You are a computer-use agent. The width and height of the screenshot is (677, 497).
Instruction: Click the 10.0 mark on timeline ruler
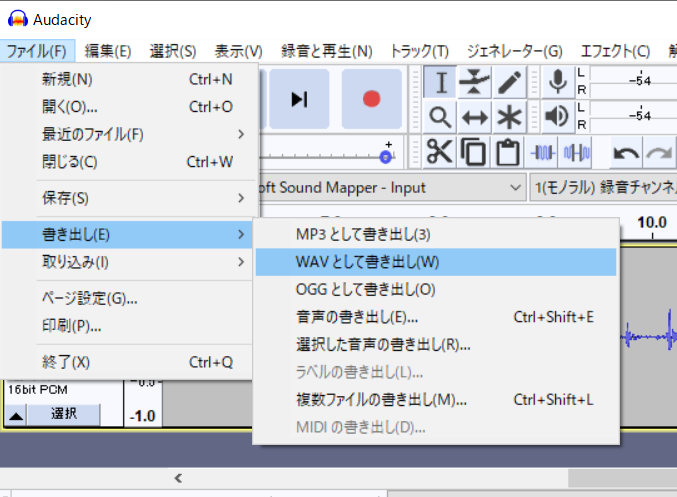pyautogui.click(x=652, y=223)
